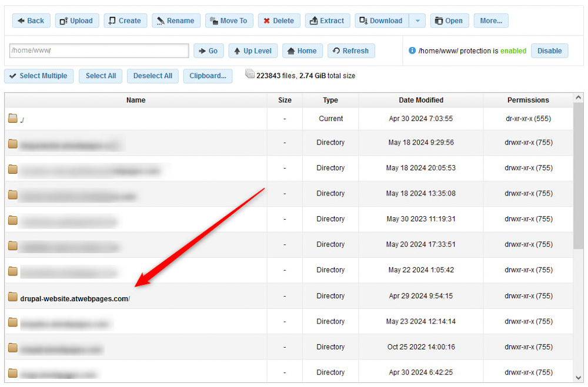Sort files by the Date Modified column

[421, 100]
